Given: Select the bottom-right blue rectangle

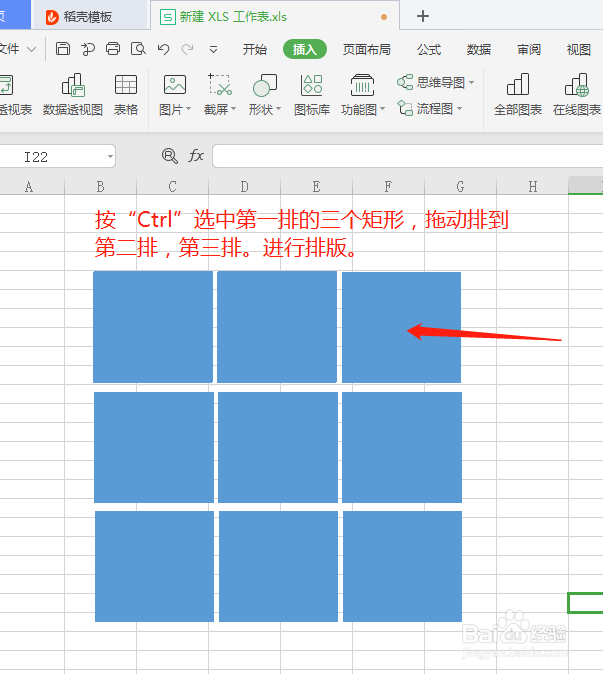Looking at the screenshot, I should coord(402,566).
